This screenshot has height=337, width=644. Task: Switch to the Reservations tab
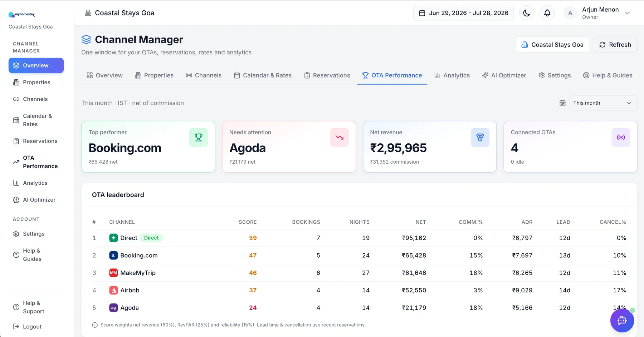[x=327, y=75]
